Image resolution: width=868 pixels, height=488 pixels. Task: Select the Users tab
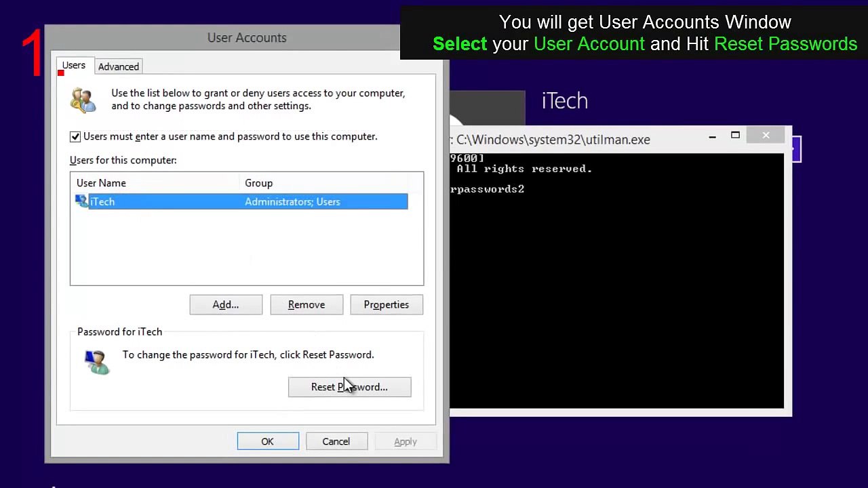click(x=74, y=66)
